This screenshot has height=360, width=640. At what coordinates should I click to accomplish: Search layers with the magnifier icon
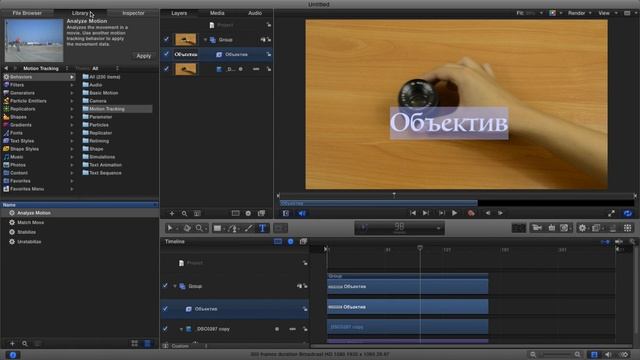(184, 213)
